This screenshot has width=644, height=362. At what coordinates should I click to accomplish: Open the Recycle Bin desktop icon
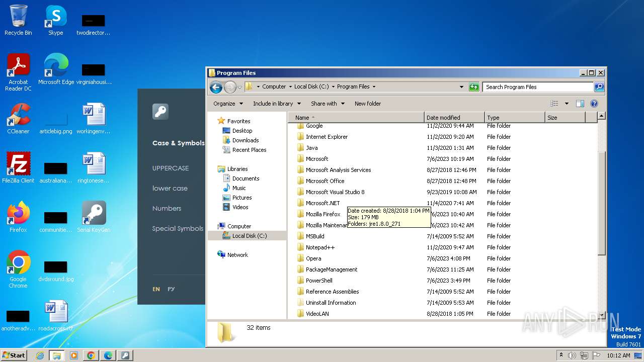pos(18,20)
